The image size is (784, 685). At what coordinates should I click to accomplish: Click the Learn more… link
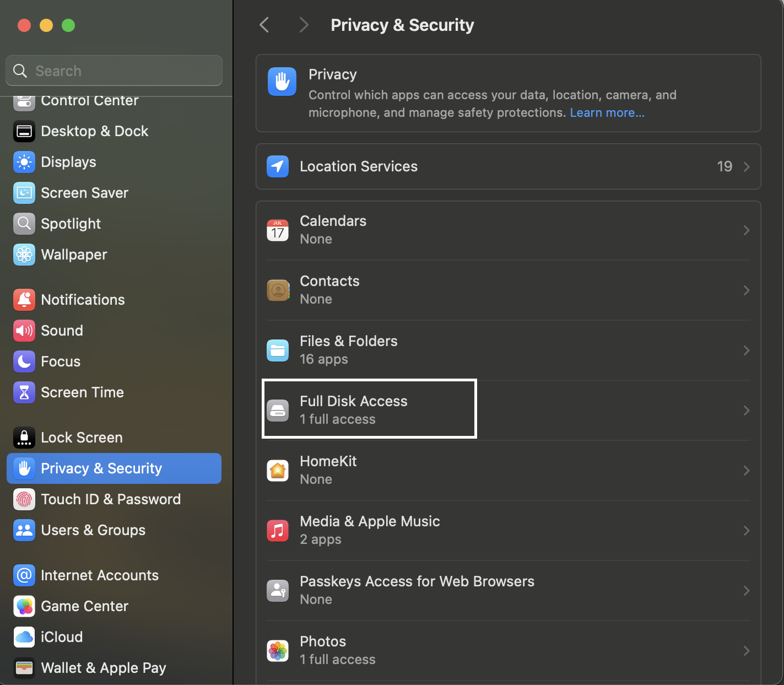(x=607, y=112)
